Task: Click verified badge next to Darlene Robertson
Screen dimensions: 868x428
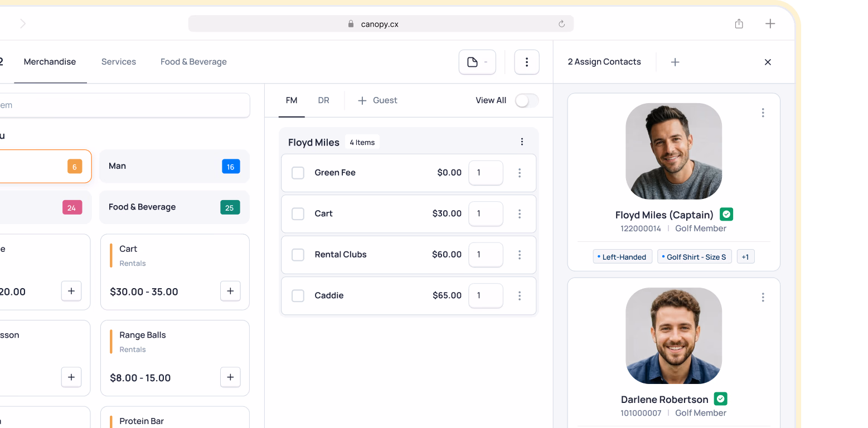Action: pyautogui.click(x=721, y=398)
